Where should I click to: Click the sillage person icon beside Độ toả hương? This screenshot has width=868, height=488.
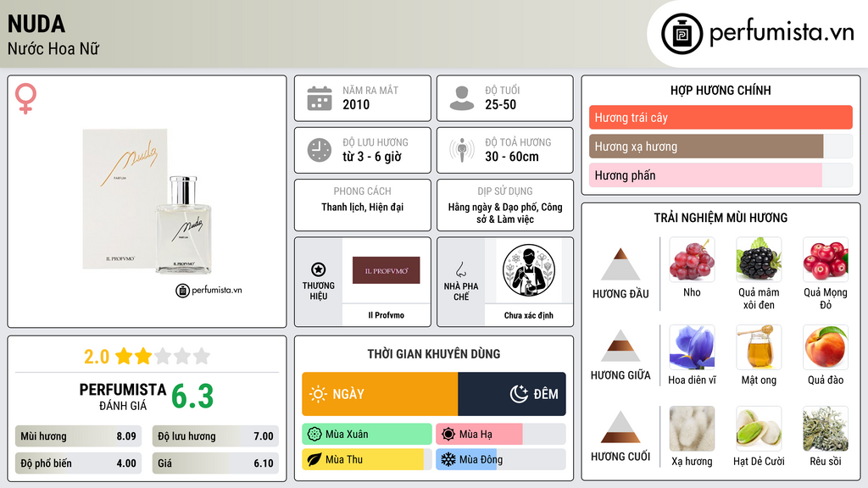[x=462, y=150]
